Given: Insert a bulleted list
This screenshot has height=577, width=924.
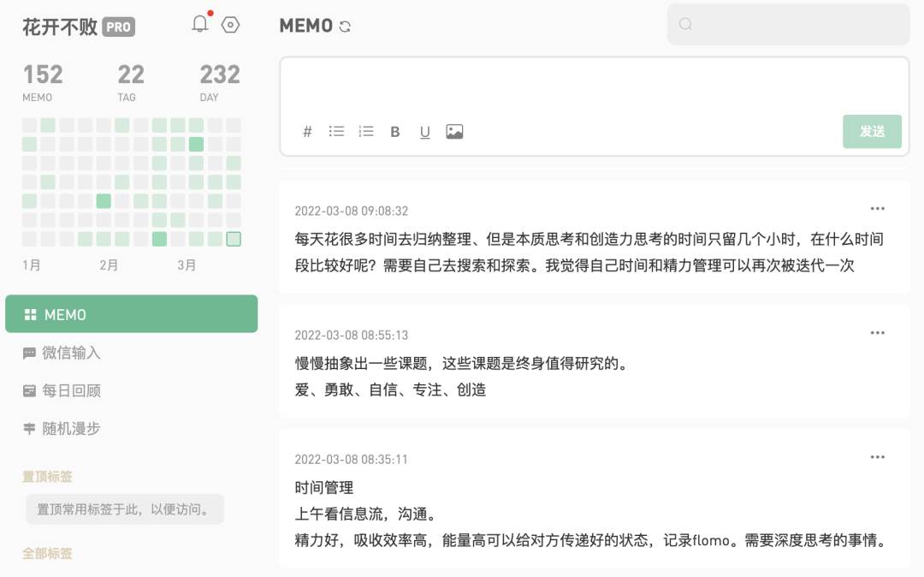Looking at the screenshot, I should (336, 131).
